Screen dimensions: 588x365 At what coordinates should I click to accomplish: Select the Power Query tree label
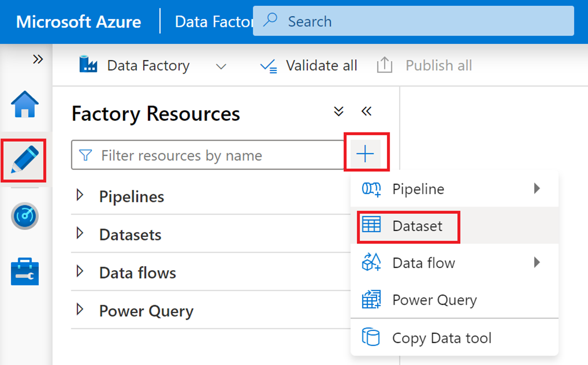tap(146, 311)
